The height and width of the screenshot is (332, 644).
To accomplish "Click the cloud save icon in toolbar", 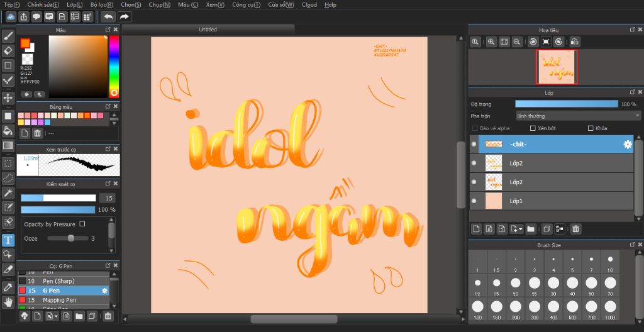I will coord(11,17).
